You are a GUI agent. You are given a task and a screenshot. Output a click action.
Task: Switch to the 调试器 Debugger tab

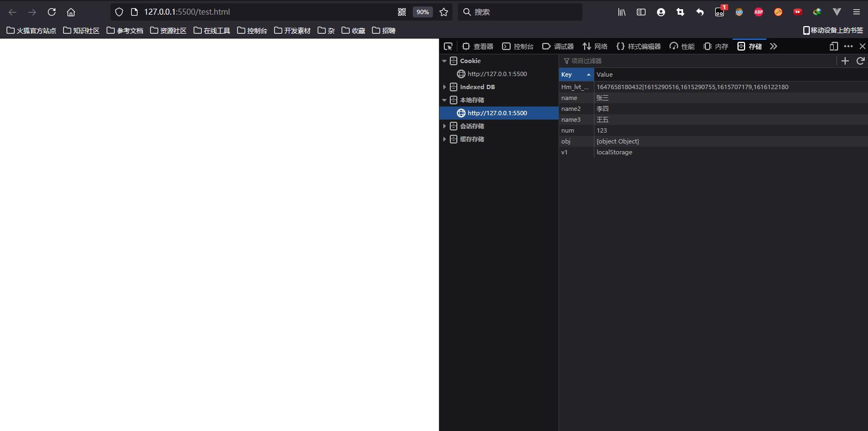(x=558, y=46)
